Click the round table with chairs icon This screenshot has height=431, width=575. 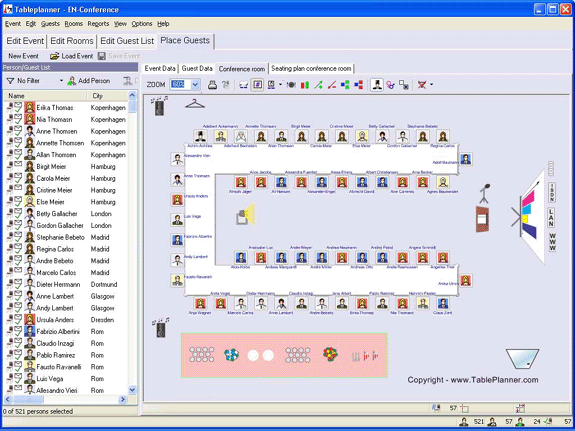point(291,85)
